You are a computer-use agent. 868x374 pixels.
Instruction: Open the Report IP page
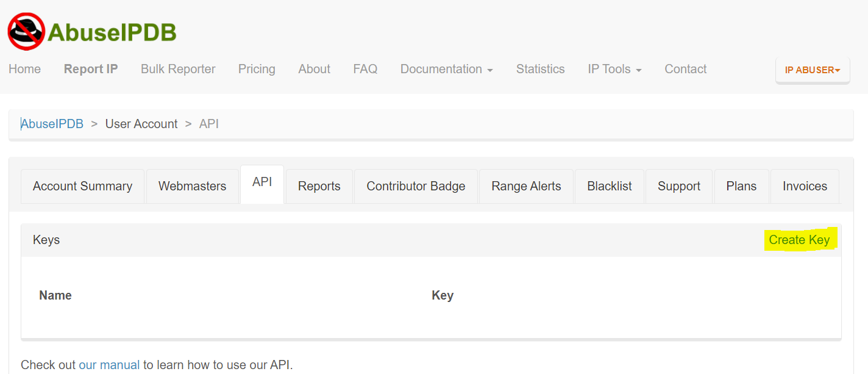[91, 69]
